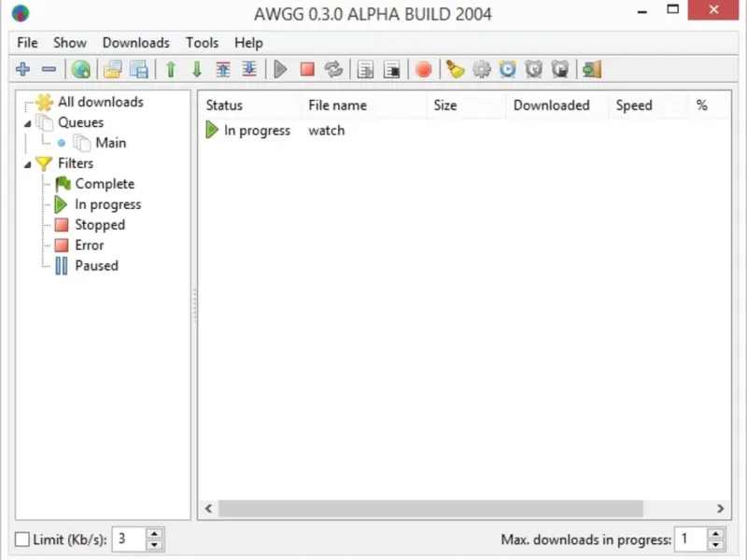Click the gray clock toolbar icon
Viewport: 747px width, 560px height.
534,69
